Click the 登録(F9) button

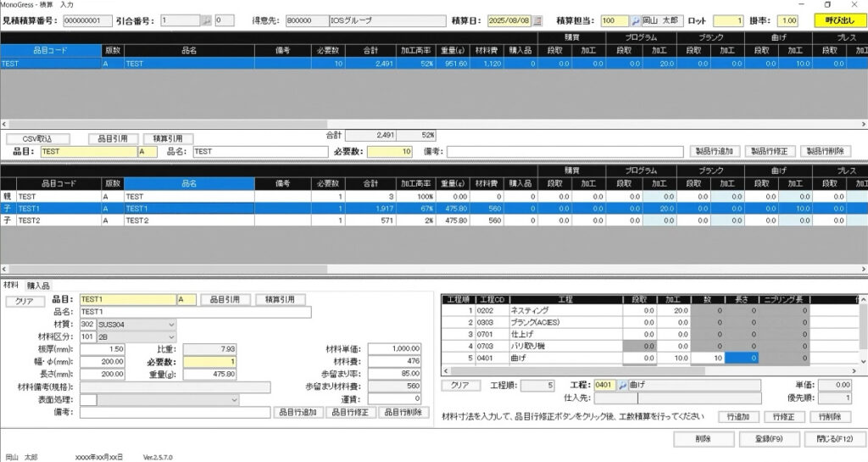click(x=770, y=439)
